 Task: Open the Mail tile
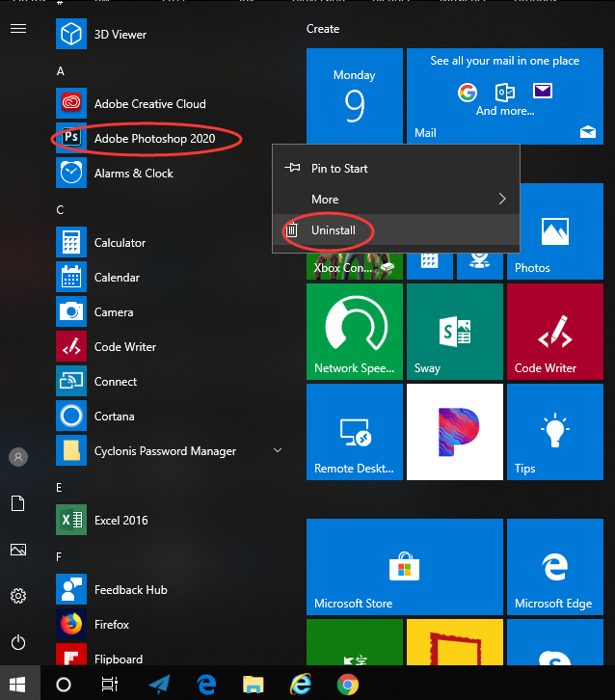coord(505,96)
